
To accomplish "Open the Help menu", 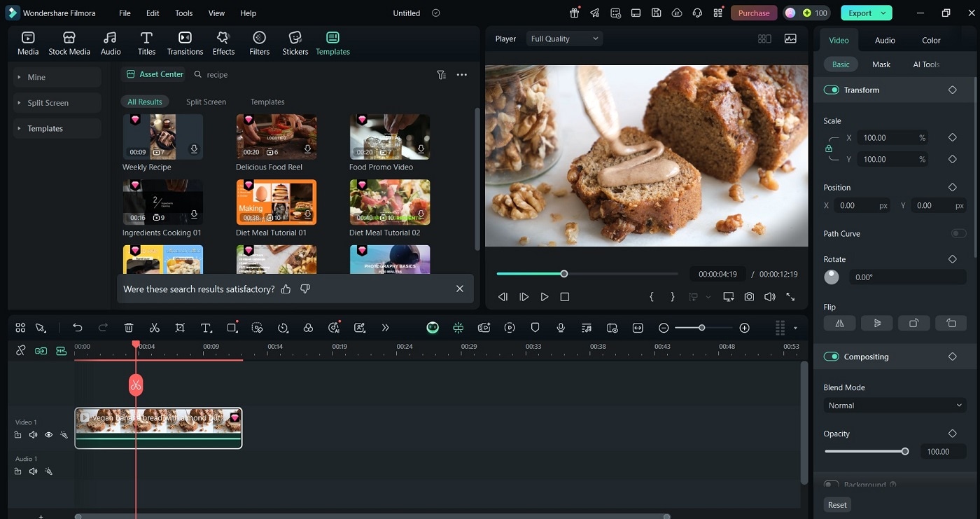I will (x=248, y=13).
